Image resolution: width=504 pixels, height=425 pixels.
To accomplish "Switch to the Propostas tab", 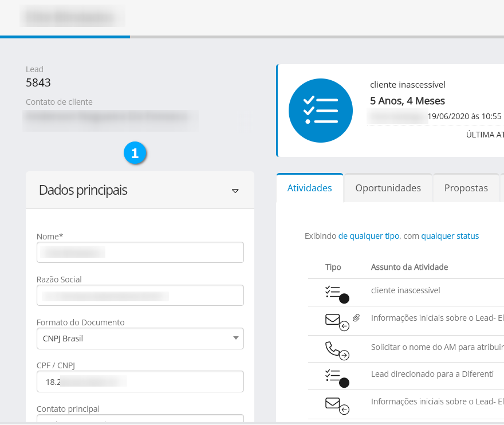I will pyautogui.click(x=466, y=188).
